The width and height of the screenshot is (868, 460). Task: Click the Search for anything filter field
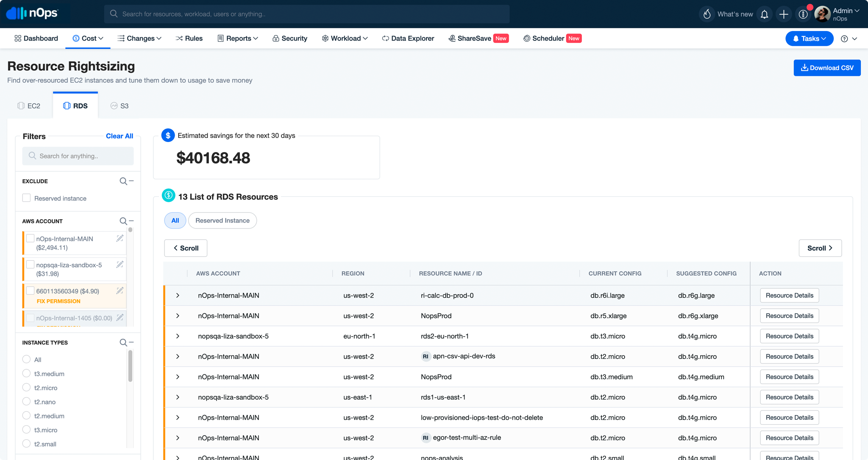[78, 156]
